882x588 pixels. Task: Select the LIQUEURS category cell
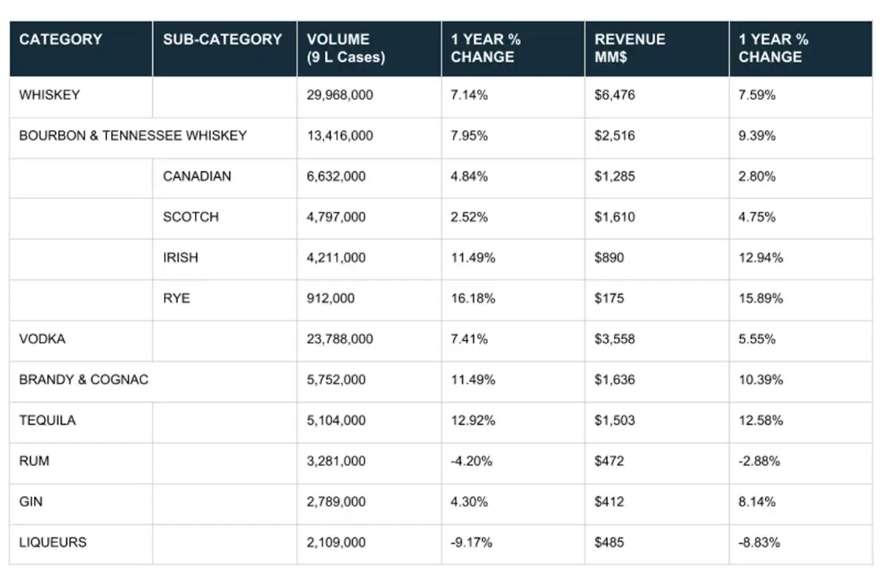[x=52, y=542]
